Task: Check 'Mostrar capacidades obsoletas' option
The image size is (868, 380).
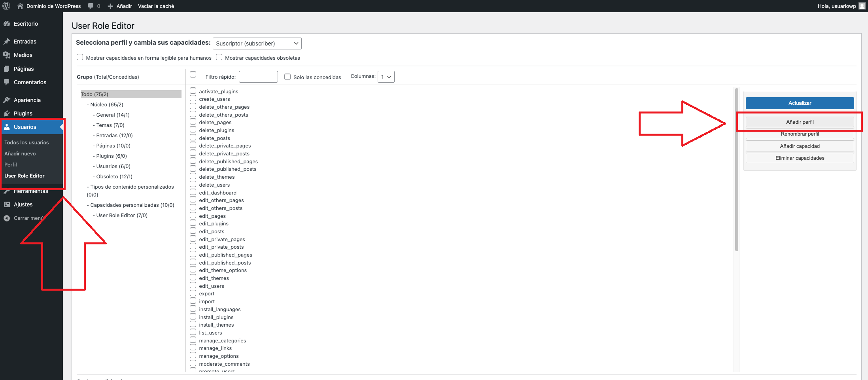Action: (x=219, y=57)
